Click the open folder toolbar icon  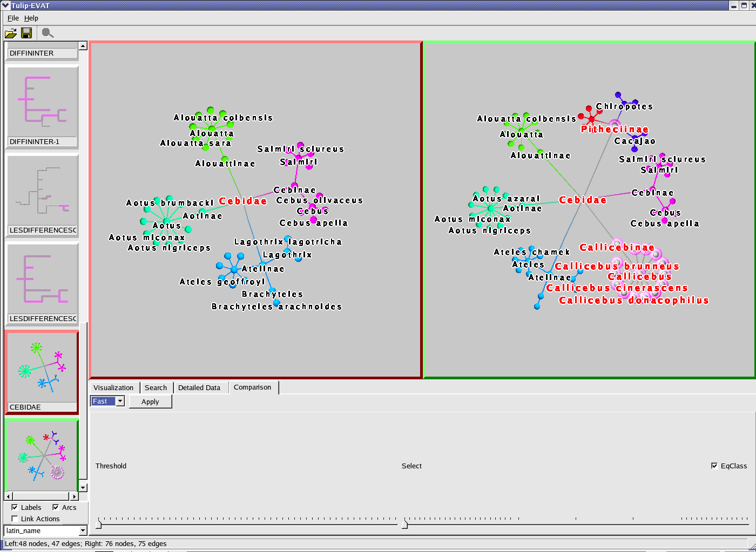10,33
